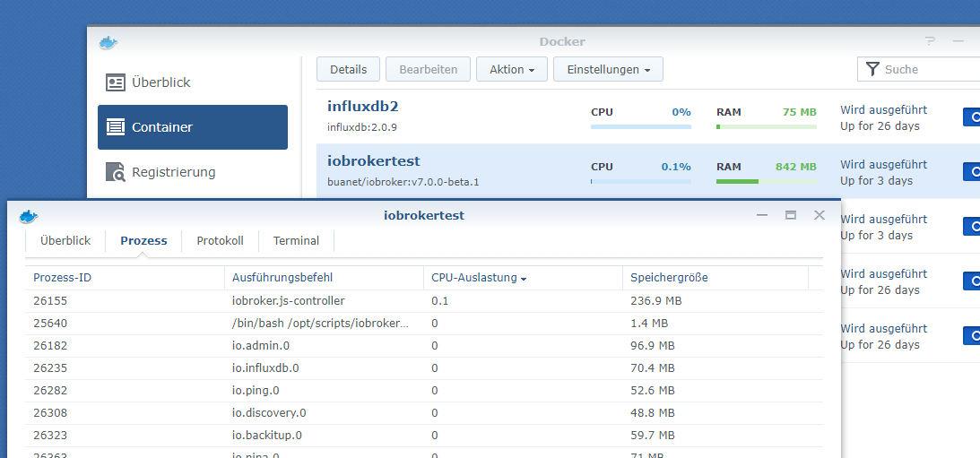Select the io.ping.0 process row
Viewport: 980px width, 458px height.
tap(424, 391)
